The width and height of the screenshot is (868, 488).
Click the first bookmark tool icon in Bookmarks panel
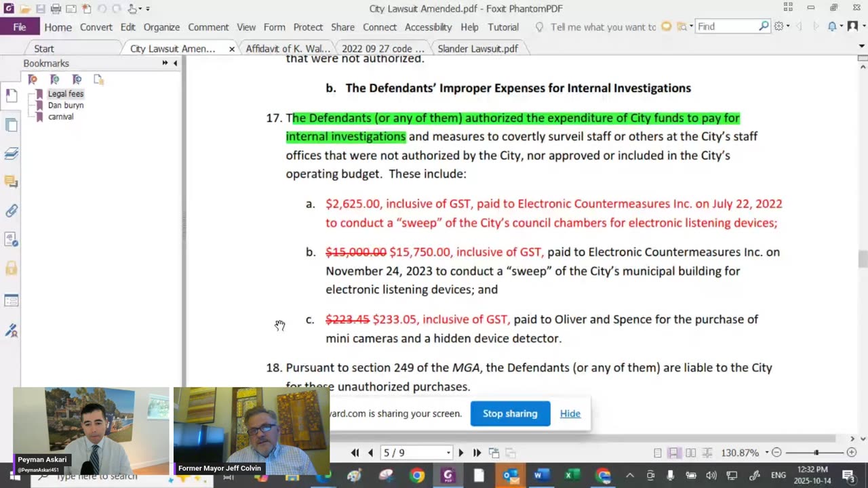pos(33,79)
